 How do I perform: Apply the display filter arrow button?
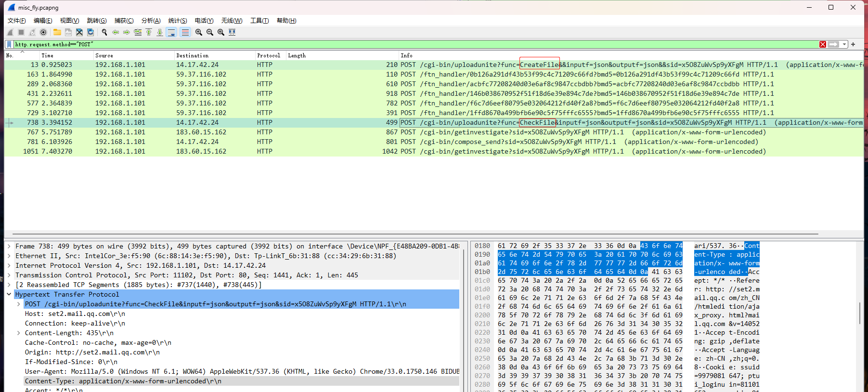pos(833,44)
